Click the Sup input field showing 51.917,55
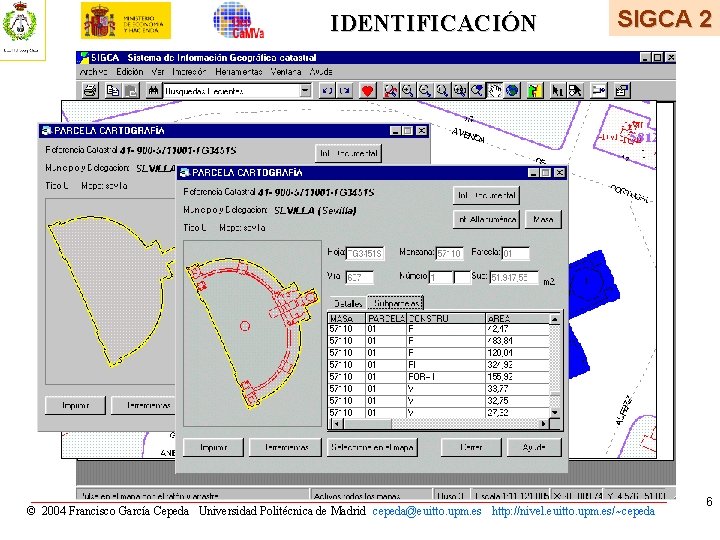720x540 pixels. [x=514, y=277]
